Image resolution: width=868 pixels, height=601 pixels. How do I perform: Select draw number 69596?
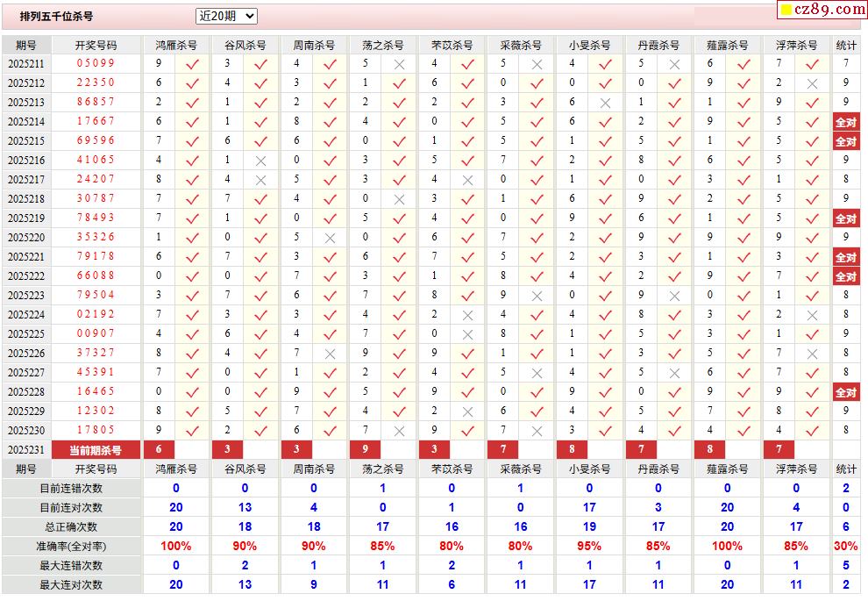[x=96, y=140]
